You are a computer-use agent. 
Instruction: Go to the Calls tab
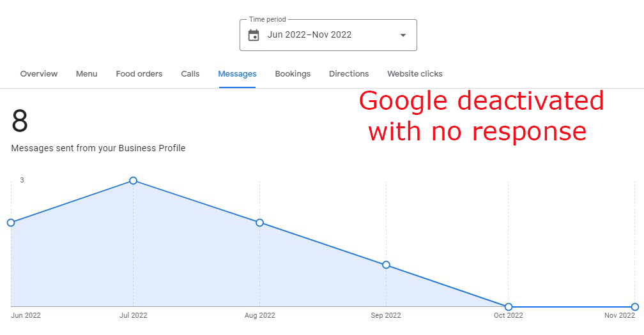click(190, 74)
